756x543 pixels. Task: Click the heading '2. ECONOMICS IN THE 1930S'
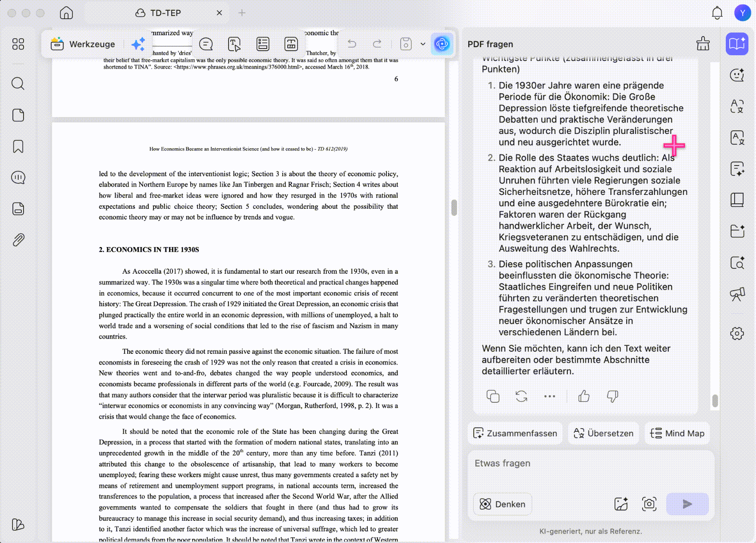coord(149,250)
